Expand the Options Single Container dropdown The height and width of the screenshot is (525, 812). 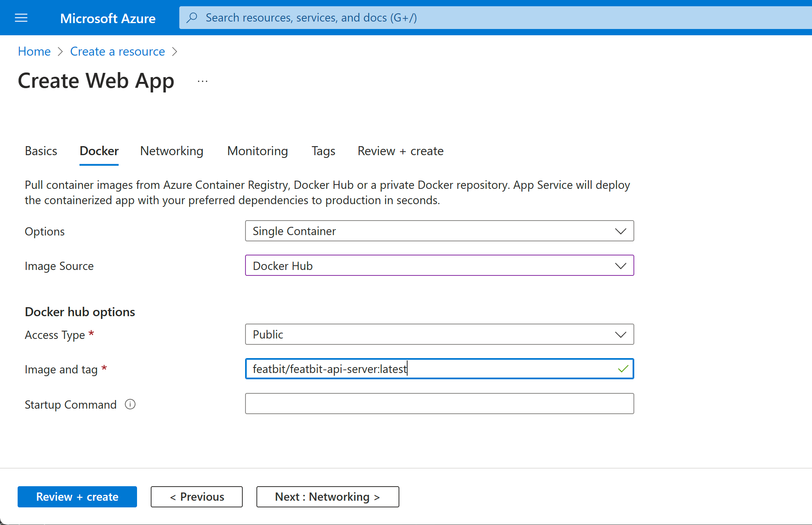pos(439,231)
